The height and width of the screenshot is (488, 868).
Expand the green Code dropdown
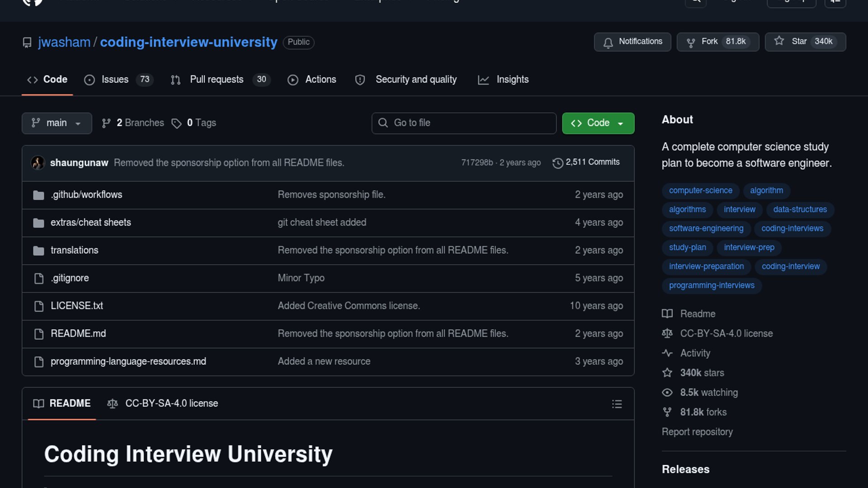(598, 123)
